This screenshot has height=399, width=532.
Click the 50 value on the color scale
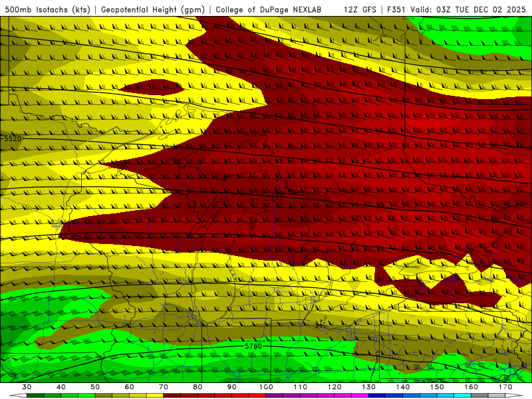pos(95,387)
